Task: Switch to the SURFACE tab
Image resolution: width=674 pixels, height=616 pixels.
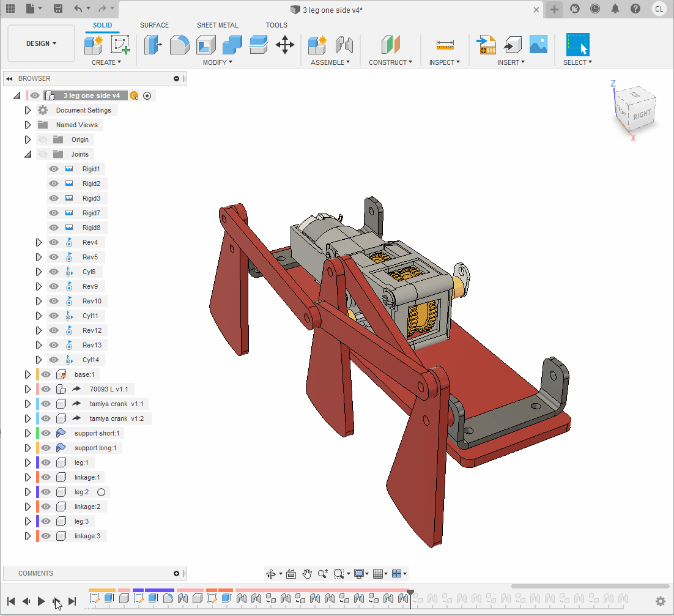Action: point(154,25)
